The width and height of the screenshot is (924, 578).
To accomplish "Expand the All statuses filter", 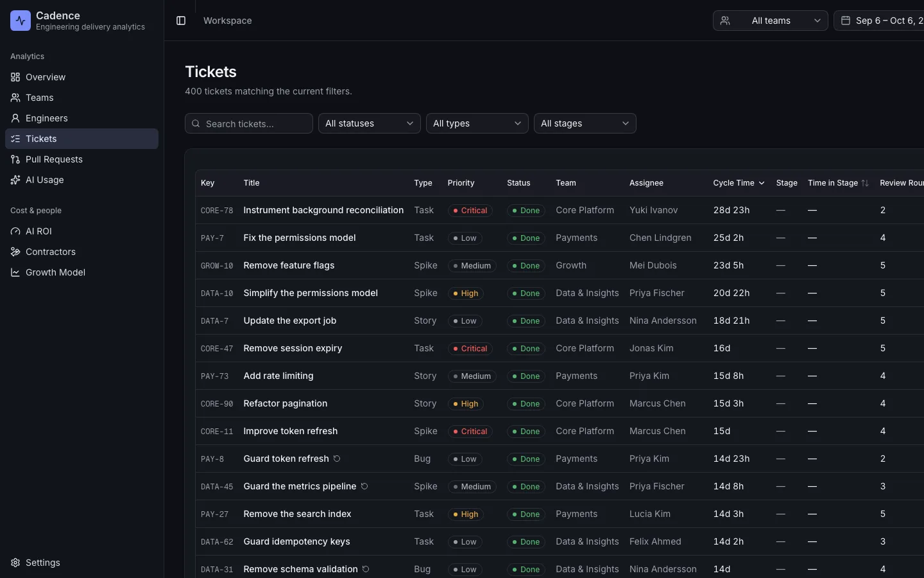I will click(x=370, y=123).
